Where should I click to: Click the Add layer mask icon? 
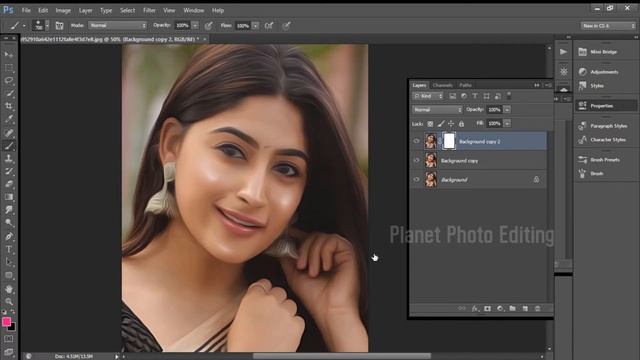pos(487,309)
